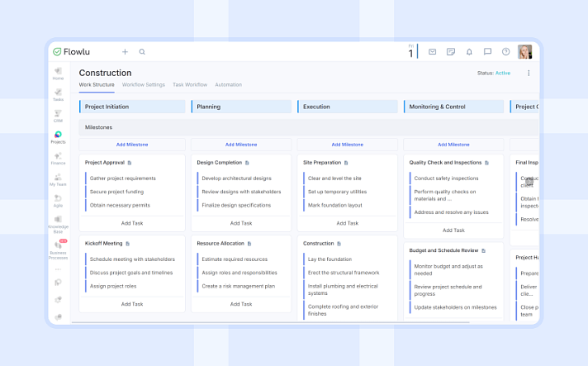Screen dimensions: 588x366
Task: Click document icon beside Construction milestone
Action: (339, 244)
